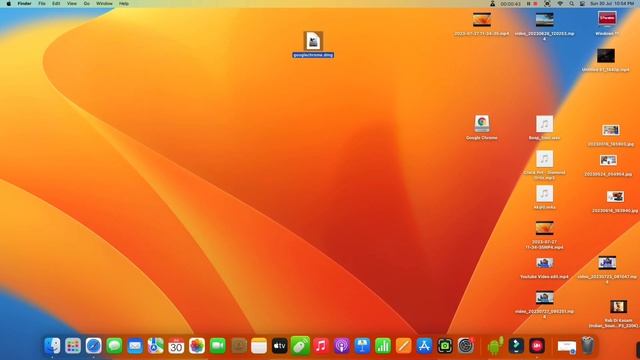This screenshot has height=360, width=640.
Task: Open Pages app in Dock
Action: pos(403,346)
